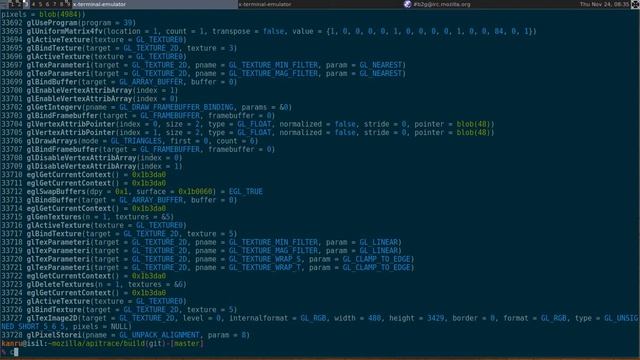Click GL_LINEAR on line 33718

tap(378, 242)
